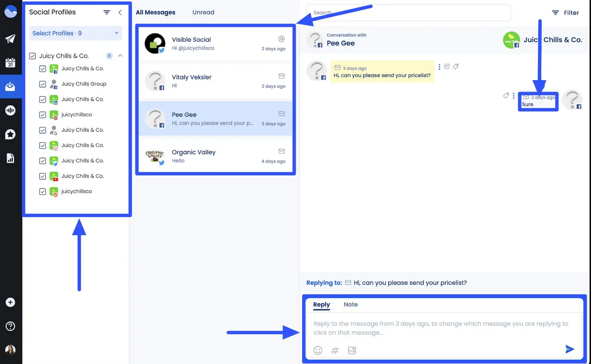Open the tag icon on the Sure message
This screenshot has height=364, width=591.
(505, 95)
